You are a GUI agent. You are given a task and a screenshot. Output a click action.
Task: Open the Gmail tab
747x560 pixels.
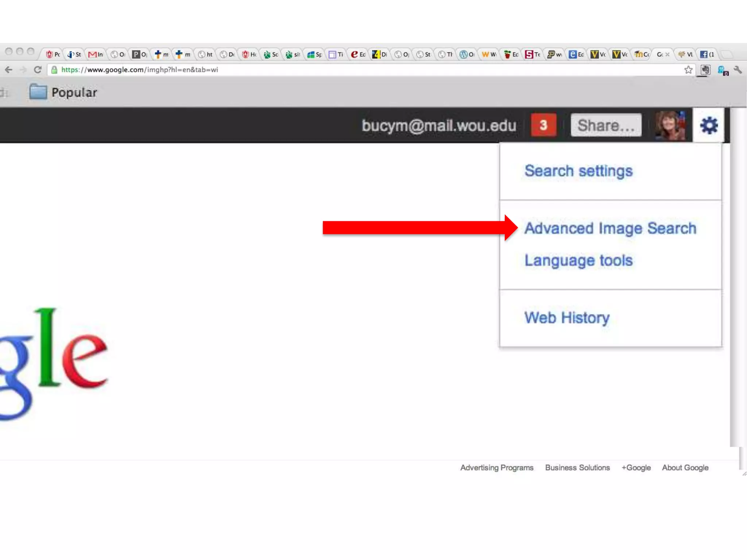(96, 55)
